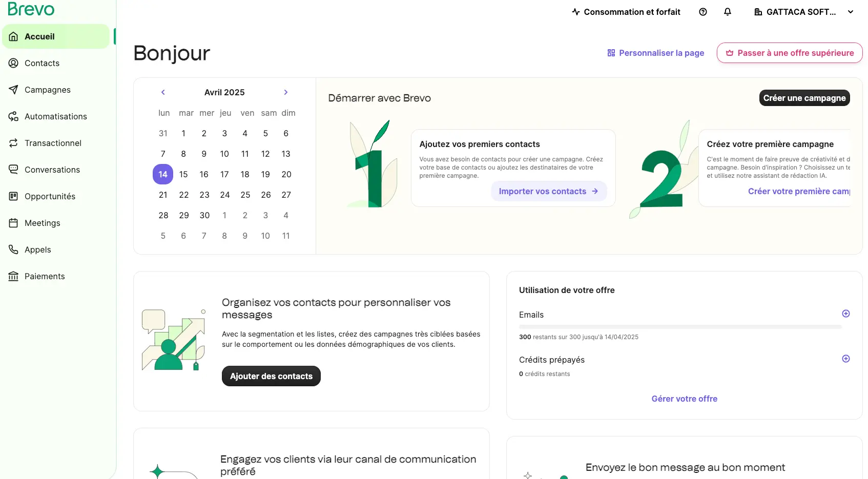The image size is (868, 479).
Task: Open the Meetings menu item
Action: (x=56, y=223)
